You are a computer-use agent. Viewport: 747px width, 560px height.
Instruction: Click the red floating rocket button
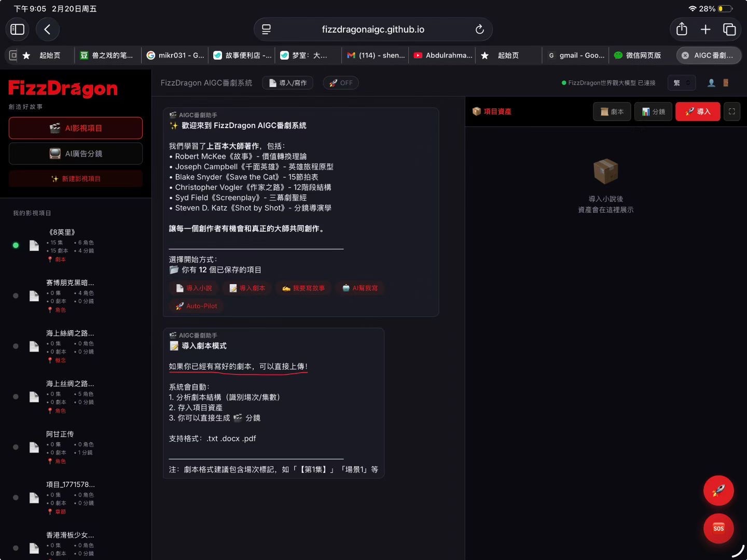[x=718, y=490]
